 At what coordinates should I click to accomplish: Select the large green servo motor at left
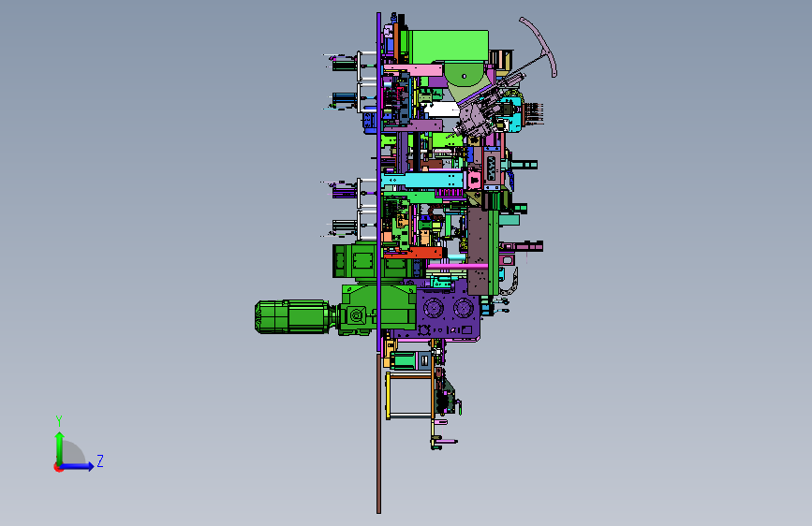coord(292,316)
